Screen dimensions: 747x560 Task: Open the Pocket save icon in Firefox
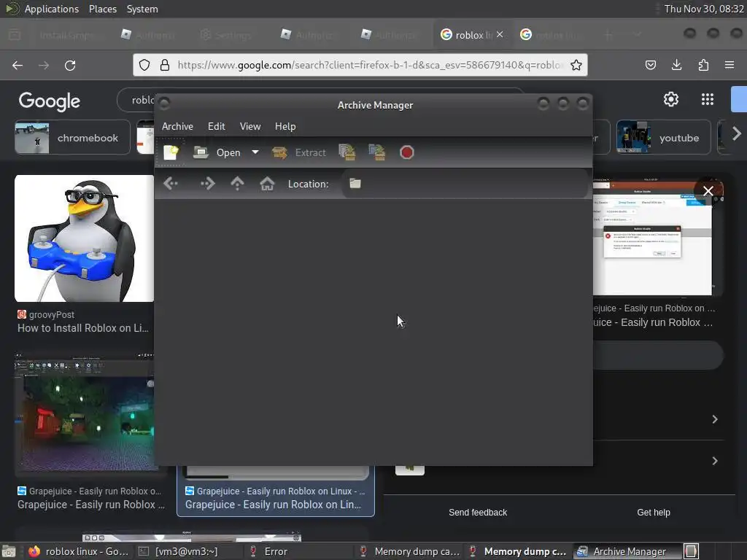[x=650, y=65]
